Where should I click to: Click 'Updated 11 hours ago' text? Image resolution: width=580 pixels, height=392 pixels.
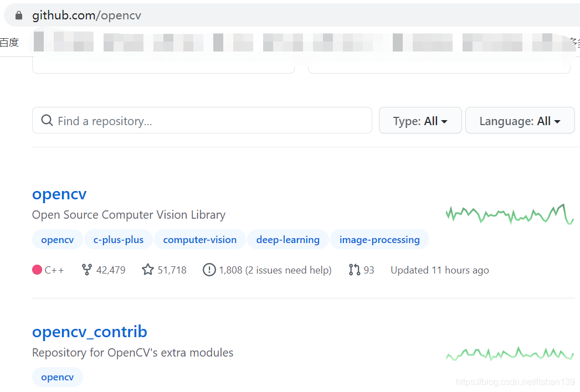pos(440,270)
